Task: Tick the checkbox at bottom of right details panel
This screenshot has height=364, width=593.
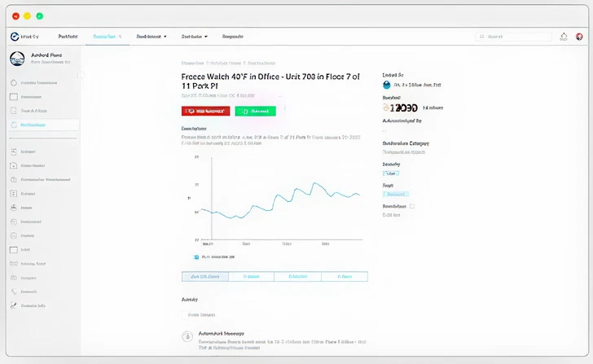Action: click(x=412, y=207)
